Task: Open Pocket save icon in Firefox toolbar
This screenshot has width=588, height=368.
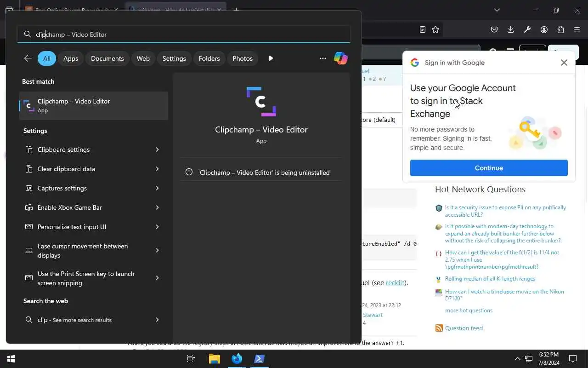Action: 494,29
